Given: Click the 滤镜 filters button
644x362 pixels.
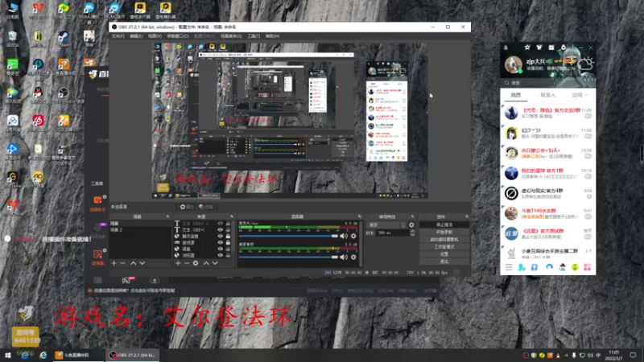Looking at the screenshot, I should point(206,207).
